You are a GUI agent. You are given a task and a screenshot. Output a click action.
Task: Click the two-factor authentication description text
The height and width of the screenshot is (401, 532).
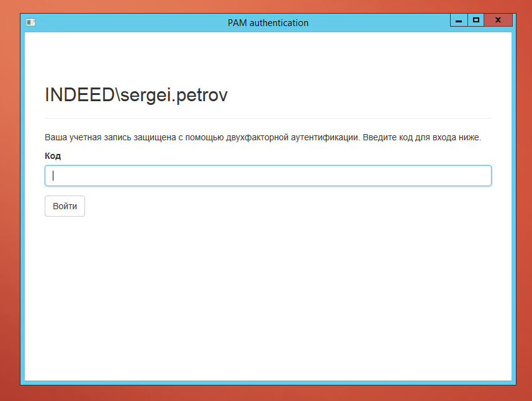pyautogui.click(x=263, y=137)
